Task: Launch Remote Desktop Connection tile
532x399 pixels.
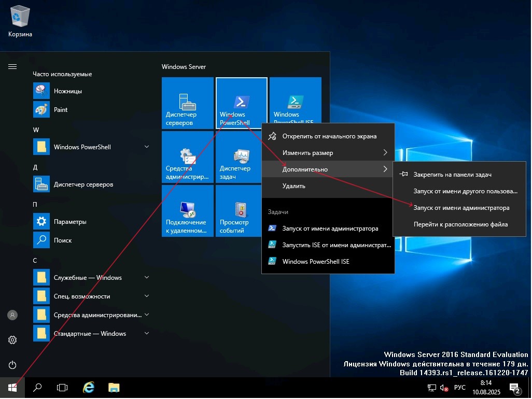Action: click(x=187, y=210)
